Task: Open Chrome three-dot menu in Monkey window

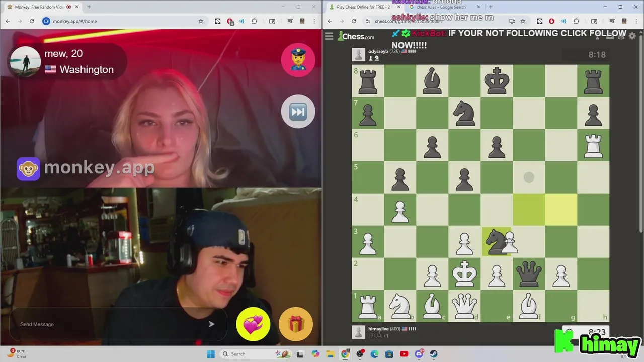Action: (314, 21)
